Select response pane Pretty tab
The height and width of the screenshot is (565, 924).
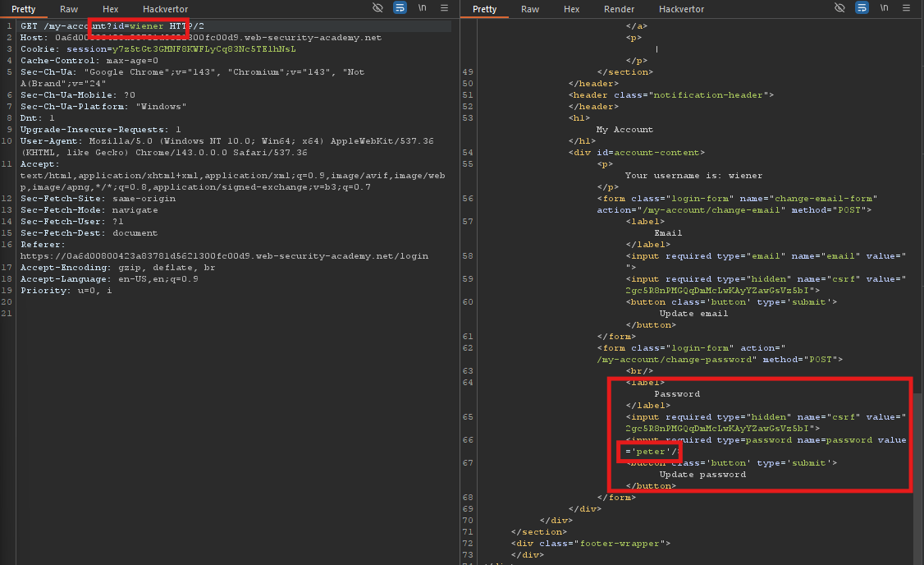point(484,9)
